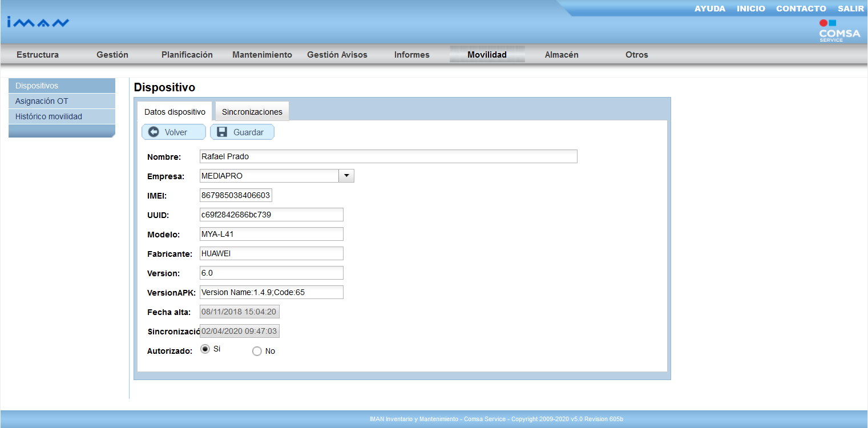Click the Comsa Service logo
This screenshot has width=868, height=428.
839,31
